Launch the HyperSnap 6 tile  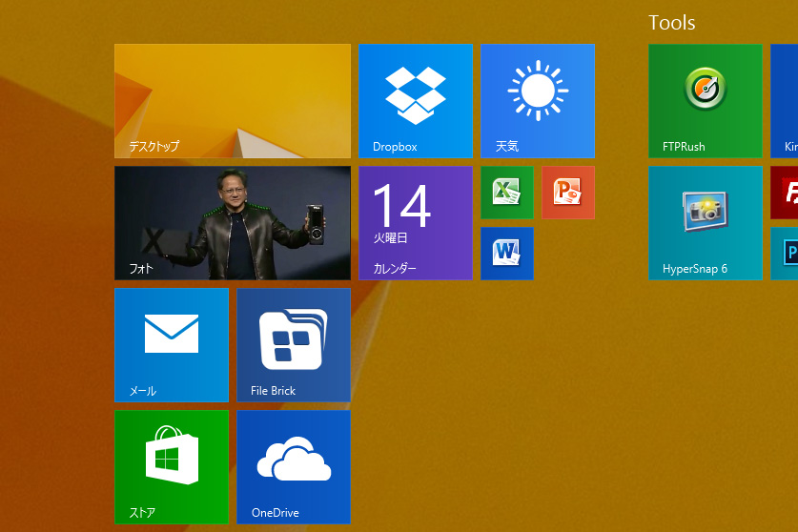(706, 223)
